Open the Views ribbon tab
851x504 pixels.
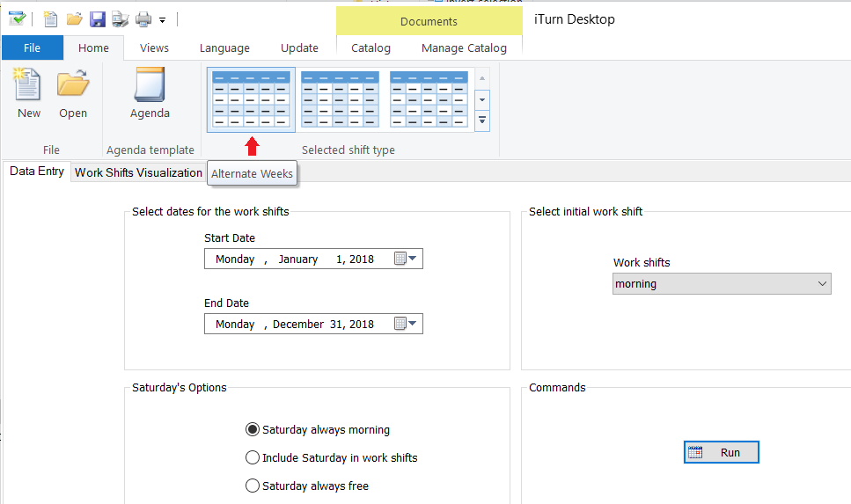(x=154, y=47)
